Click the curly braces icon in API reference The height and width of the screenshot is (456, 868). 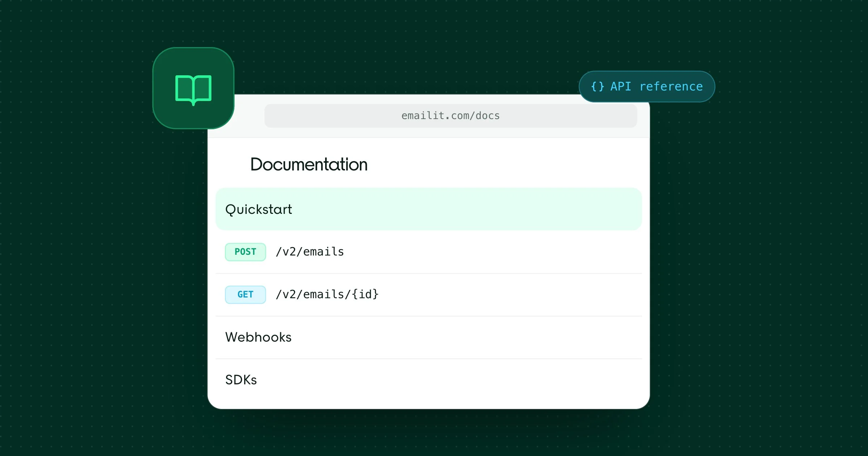(597, 86)
